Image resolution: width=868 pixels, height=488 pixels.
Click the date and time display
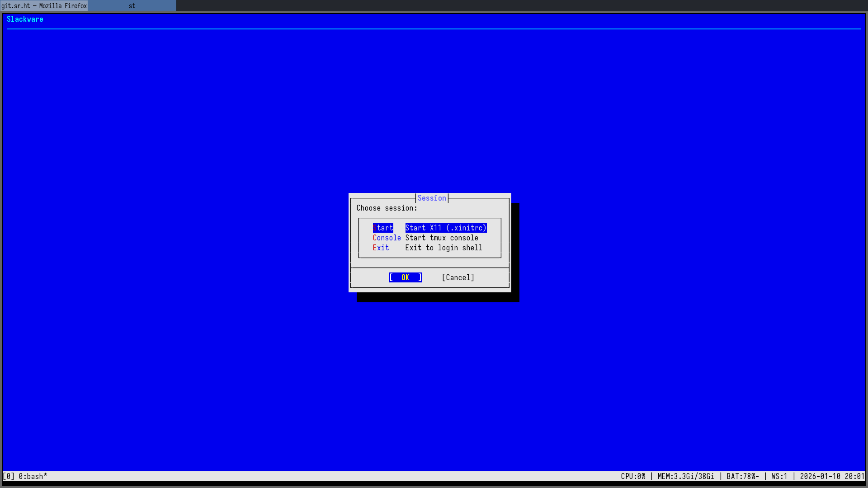pyautogui.click(x=832, y=476)
